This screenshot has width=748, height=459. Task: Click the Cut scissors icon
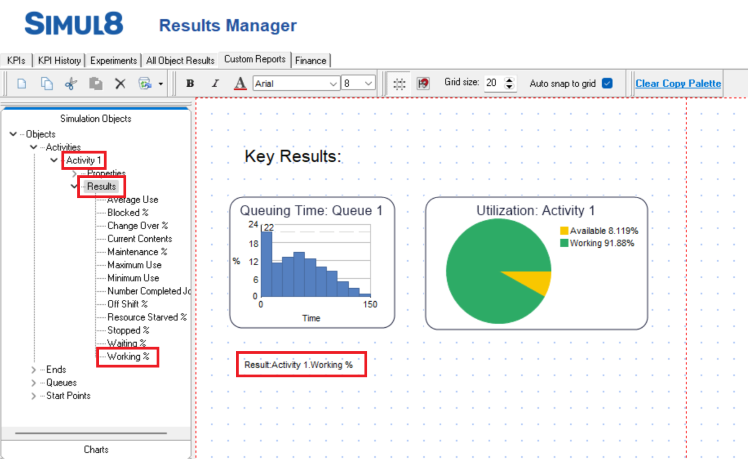(x=71, y=84)
